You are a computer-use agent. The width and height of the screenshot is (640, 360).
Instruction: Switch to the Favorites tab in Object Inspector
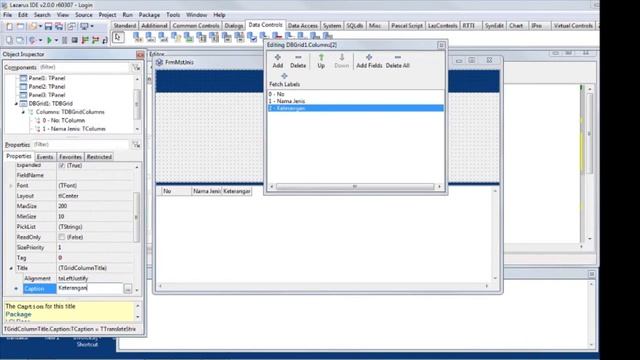click(x=70, y=157)
